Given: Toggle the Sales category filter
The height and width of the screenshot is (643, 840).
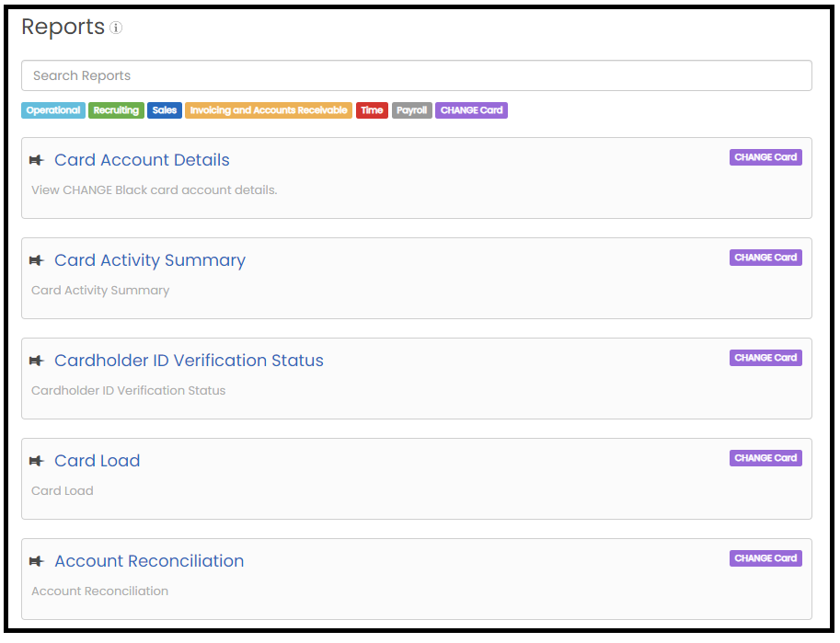Looking at the screenshot, I should (x=165, y=110).
